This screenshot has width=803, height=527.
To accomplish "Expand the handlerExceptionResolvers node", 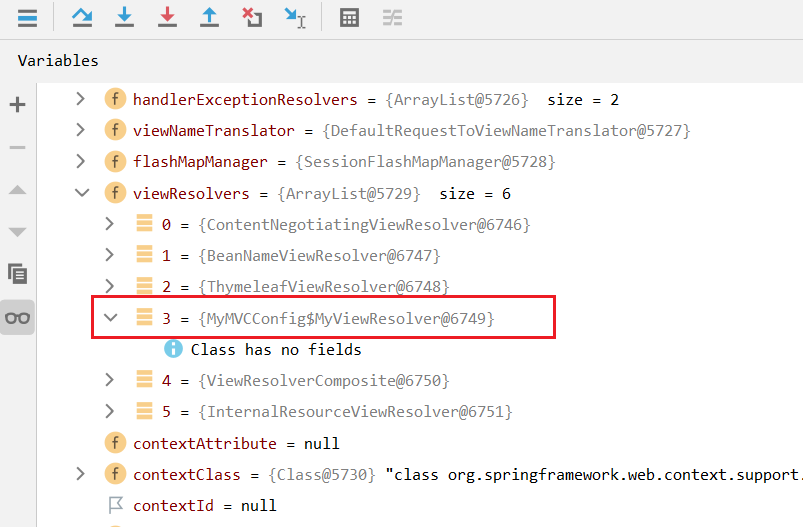I will coord(83,100).
